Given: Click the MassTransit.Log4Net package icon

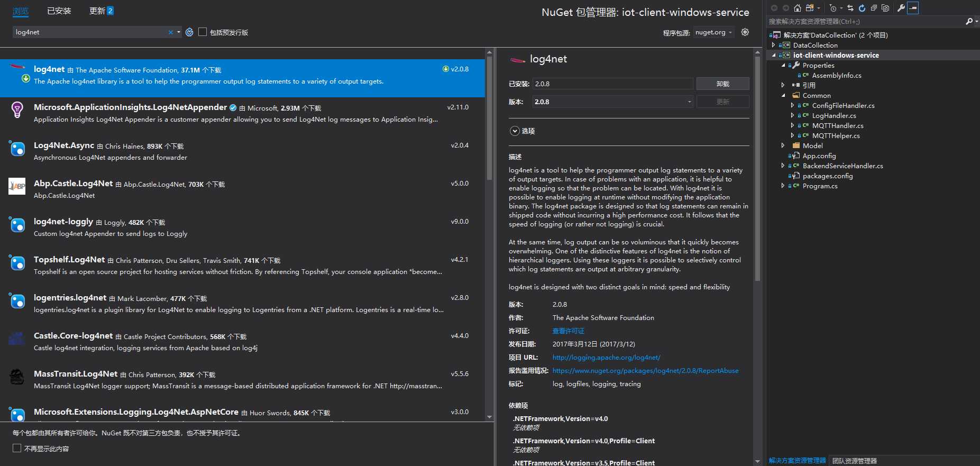Looking at the screenshot, I should tap(17, 377).
